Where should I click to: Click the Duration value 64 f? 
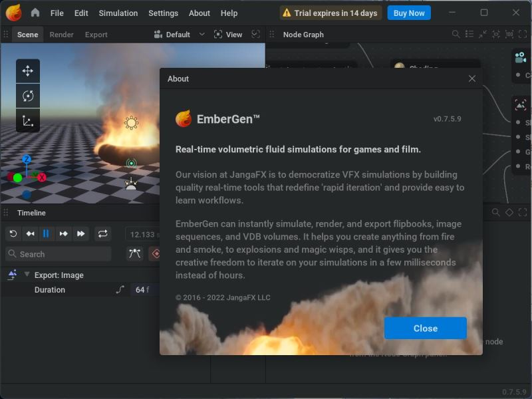pos(144,290)
